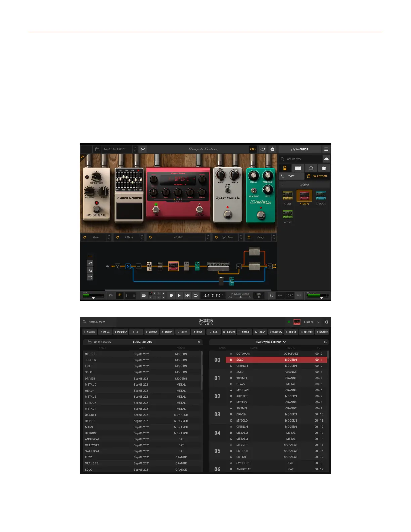The width and height of the screenshot is (411, 532).
Task: Click the amp head in signal chain
Action: pyautogui.click(x=218, y=266)
